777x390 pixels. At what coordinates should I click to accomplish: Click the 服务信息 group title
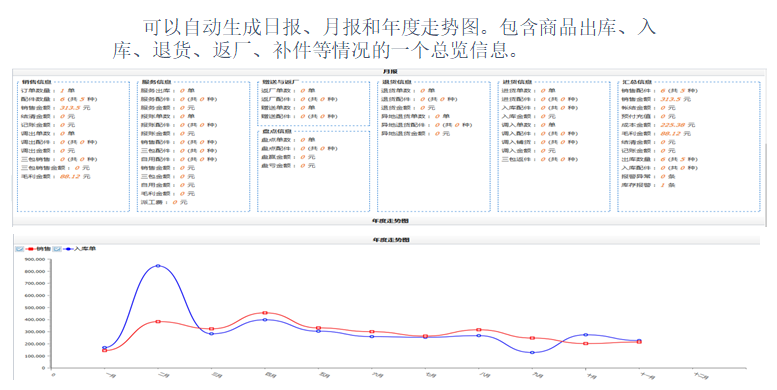(x=157, y=82)
